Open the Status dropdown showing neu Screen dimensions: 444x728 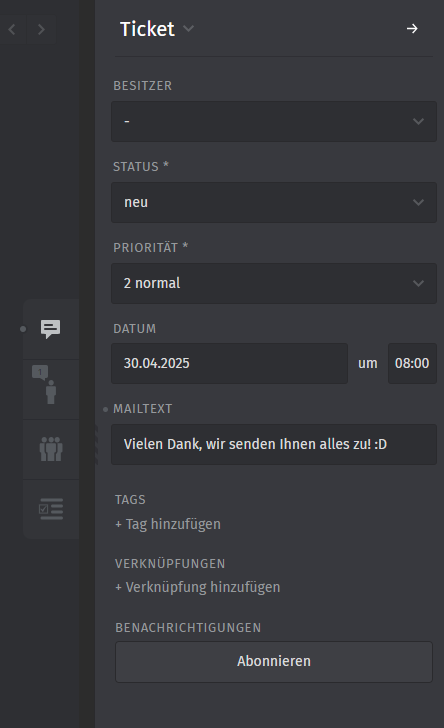274,202
